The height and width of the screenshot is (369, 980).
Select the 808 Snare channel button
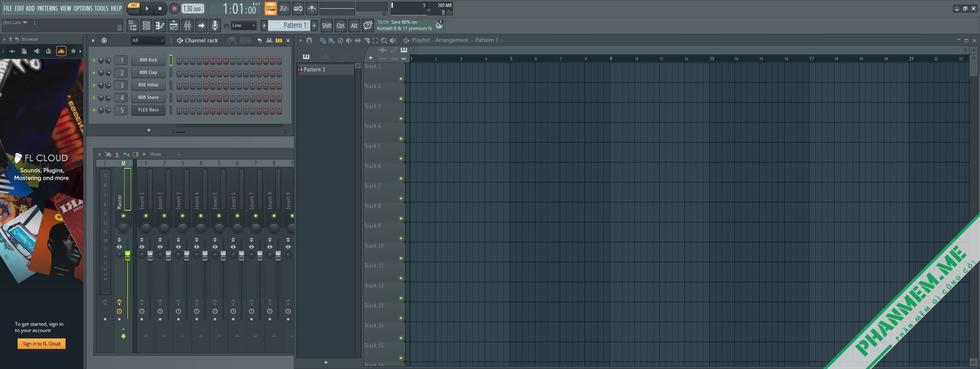[x=148, y=98]
